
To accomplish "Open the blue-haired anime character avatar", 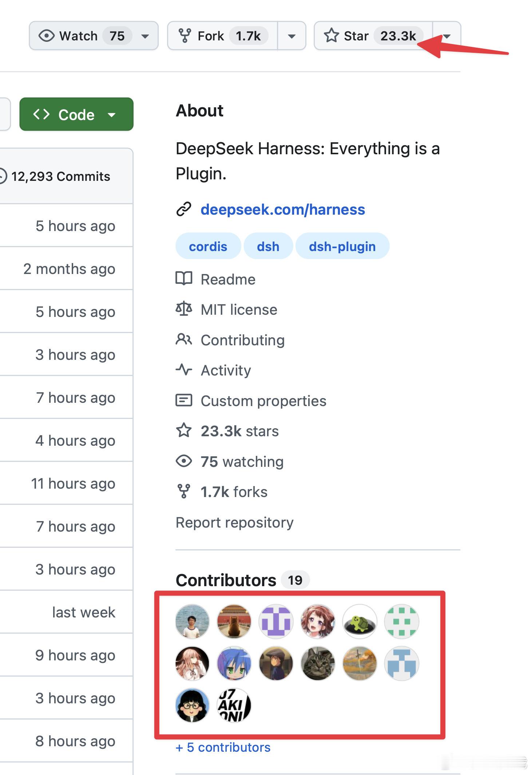I will pyautogui.click(x=234, y=663).
